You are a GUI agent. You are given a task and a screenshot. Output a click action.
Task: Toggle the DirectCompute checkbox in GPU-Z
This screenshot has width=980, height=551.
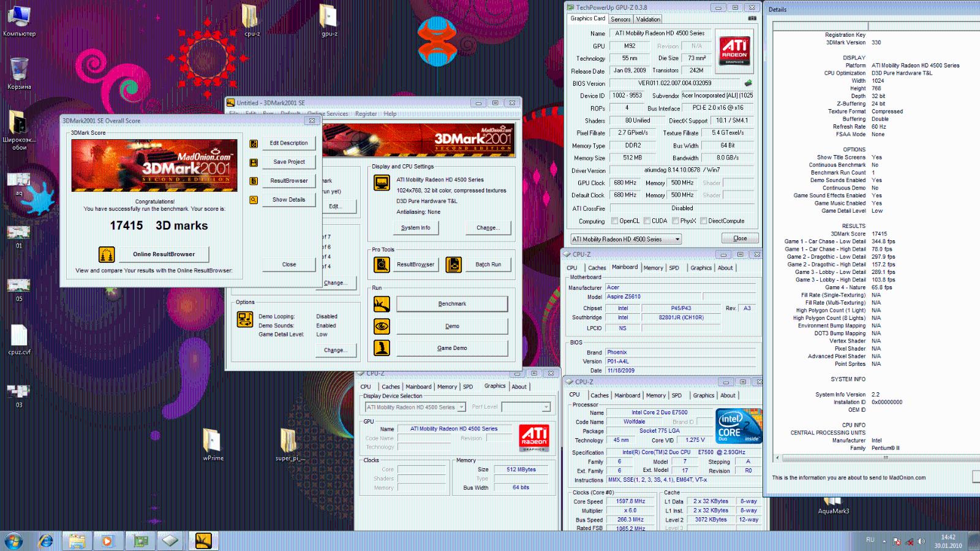[x=704, y=221]
